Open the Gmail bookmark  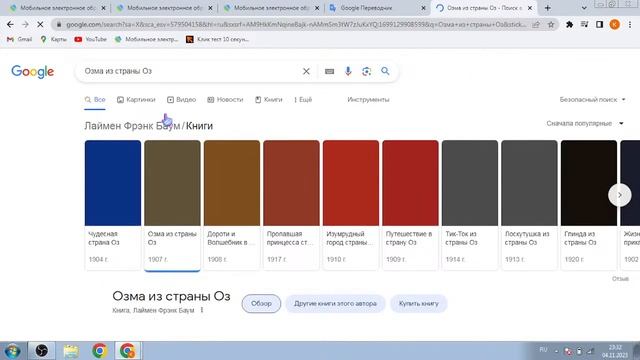[19, 39]
